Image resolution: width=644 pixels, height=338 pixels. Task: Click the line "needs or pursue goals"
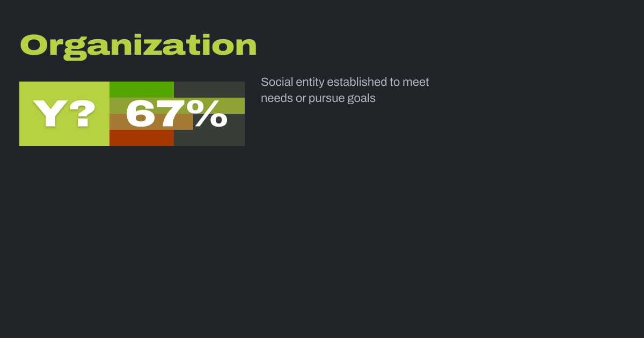point(318,98)
